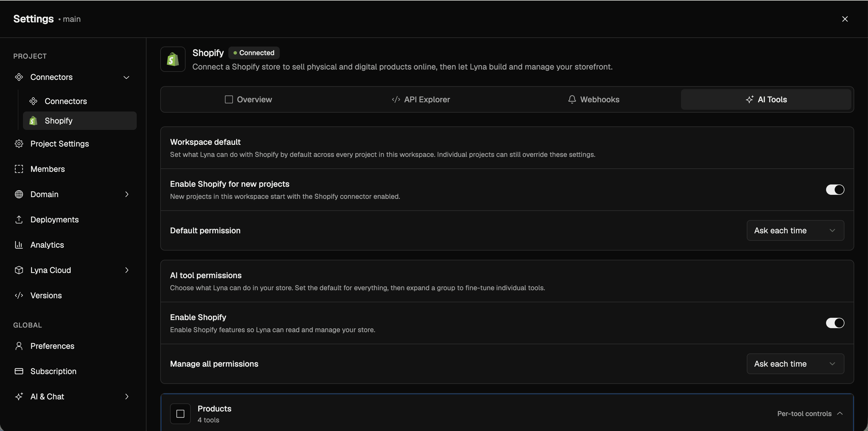868x431 pixels.
Task: Click the AI Tools sparkle icon
Action: (x=749, y=99)
